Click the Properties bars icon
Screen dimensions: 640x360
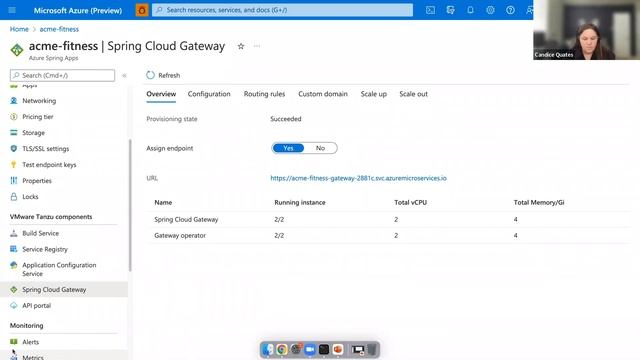pos(13,180)
